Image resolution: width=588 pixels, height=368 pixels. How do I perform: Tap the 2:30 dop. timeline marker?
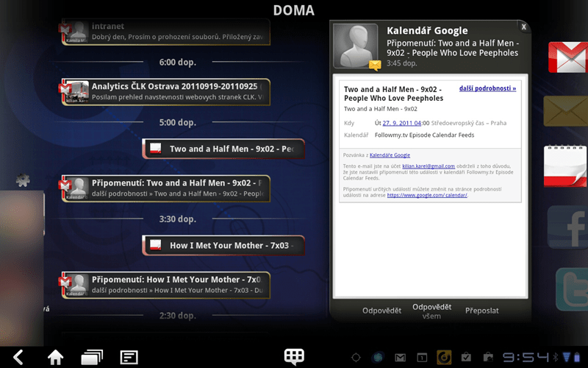pos(177,316)
